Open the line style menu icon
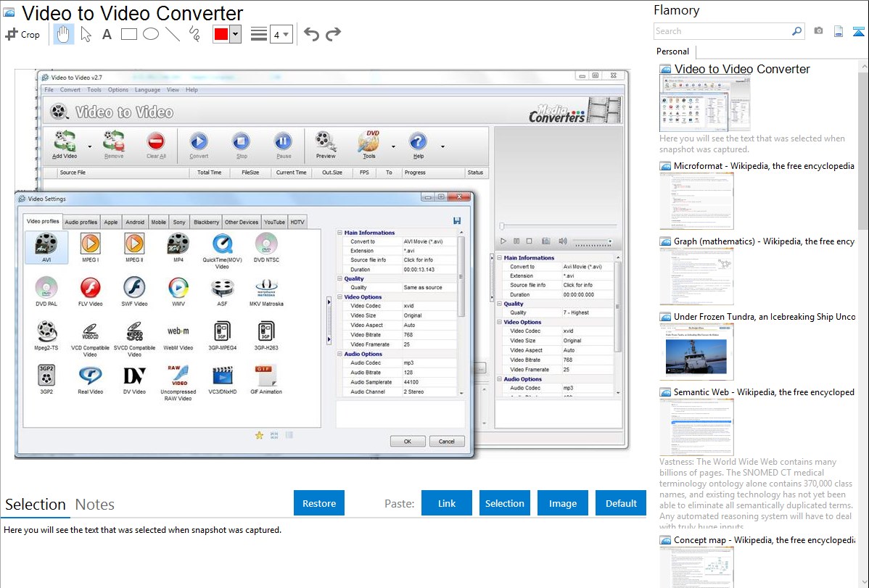869x588 pixels. (258, 34)
